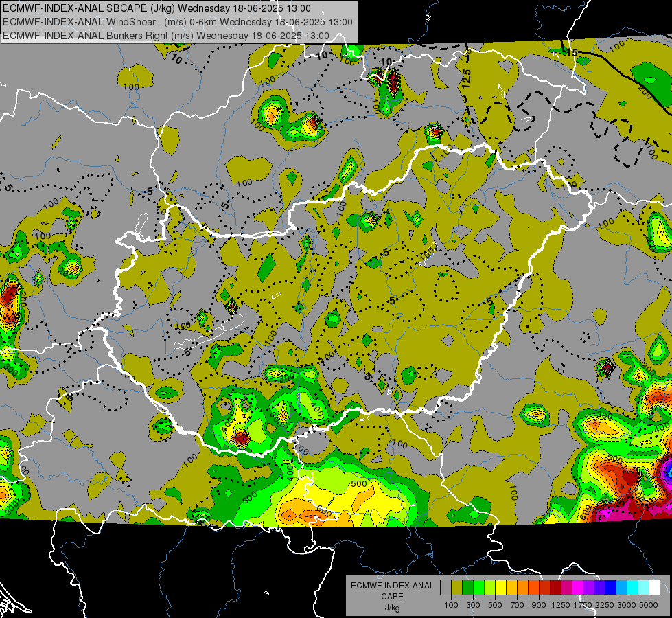Click the magenta legend swatch before 1750
672x618 pixels.
pyautogui.click(x=578, y=588)
